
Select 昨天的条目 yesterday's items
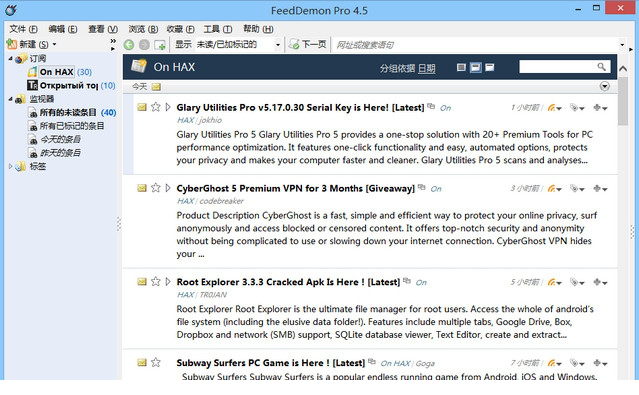point(60,153)
